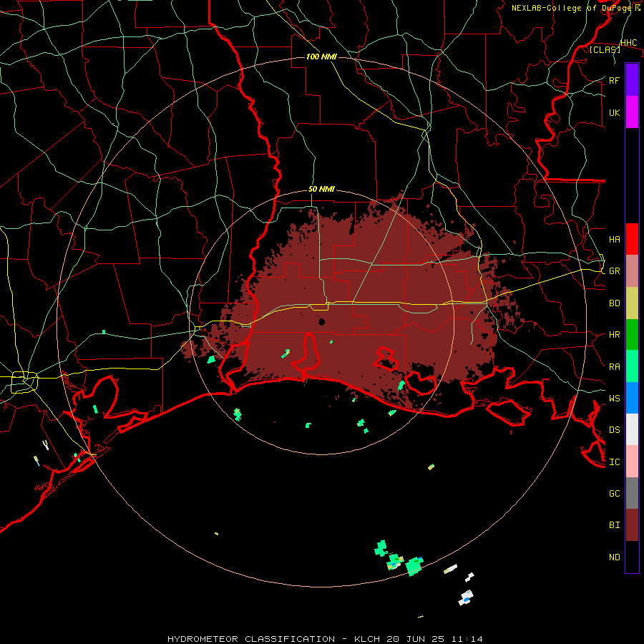The width and height of the screenshot is (644, 644).
Task: Click the WS legend label
Action: click(615, 398)
